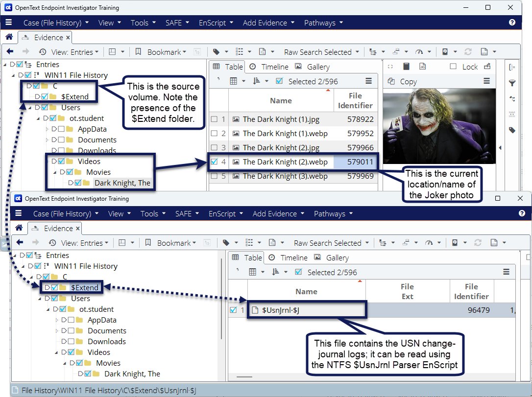532x397 pixels.
Task: Collapse Videos folder in bottom window tree
Action: tap(56, 352)
